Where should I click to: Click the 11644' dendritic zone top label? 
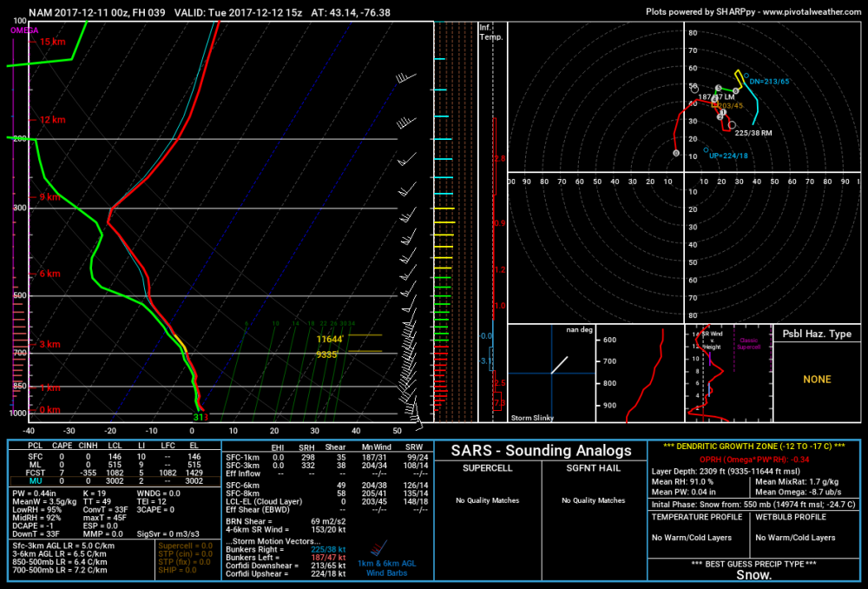pos(330,339)
